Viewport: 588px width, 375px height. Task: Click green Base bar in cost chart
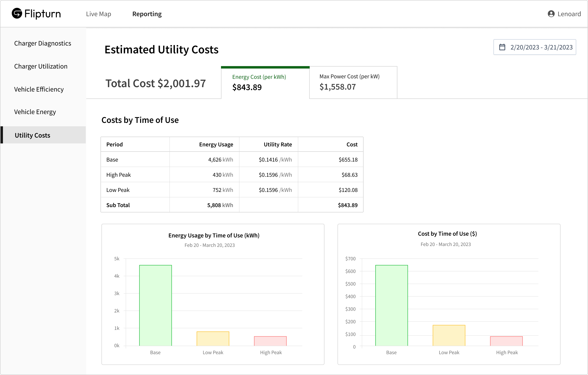point(392,305)
